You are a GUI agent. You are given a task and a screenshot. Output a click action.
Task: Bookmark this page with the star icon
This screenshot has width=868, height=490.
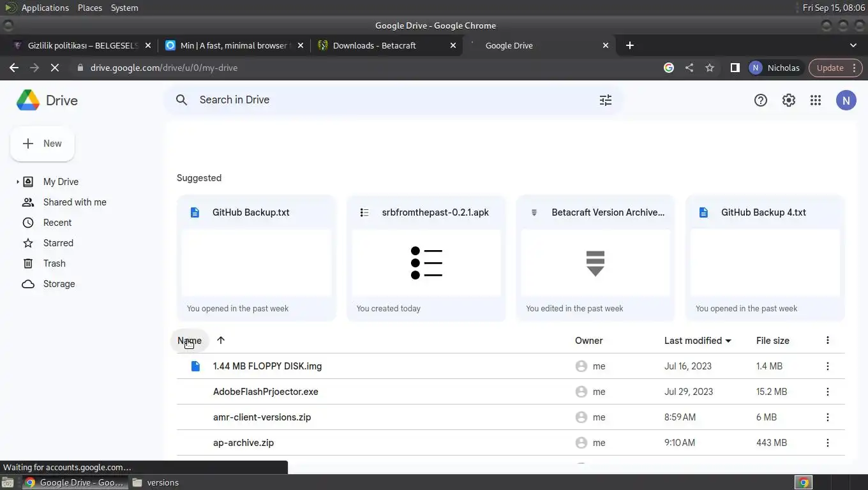(x=710, y=68)
